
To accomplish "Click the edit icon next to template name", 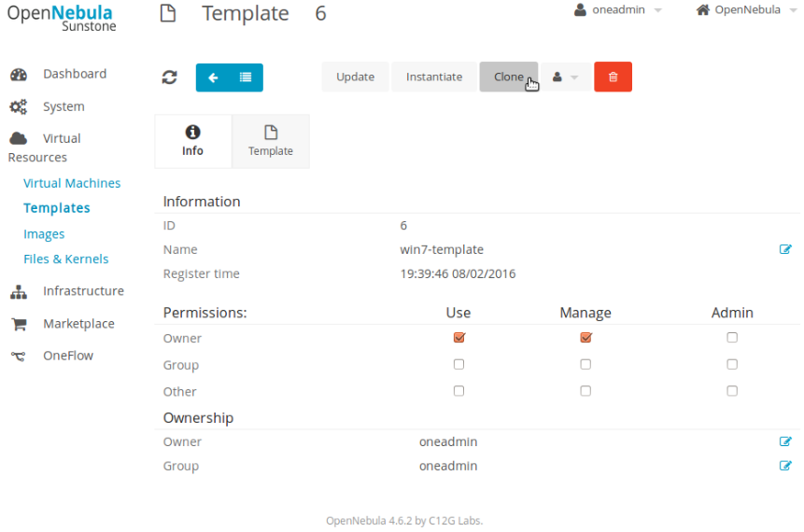I will (x=785, y=249).
